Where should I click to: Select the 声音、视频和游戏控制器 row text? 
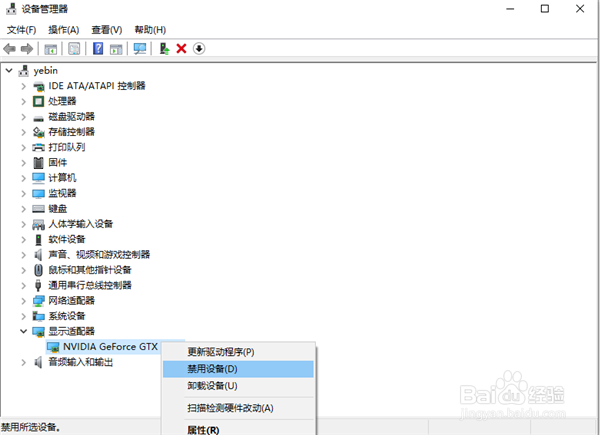coord(99,255)
